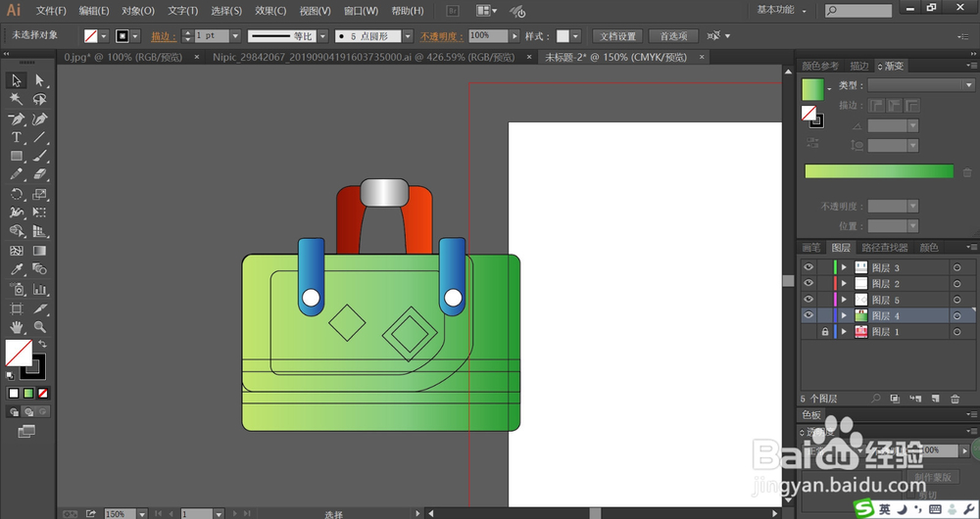
Task: Select the Pencil tool
Action: 17,174
